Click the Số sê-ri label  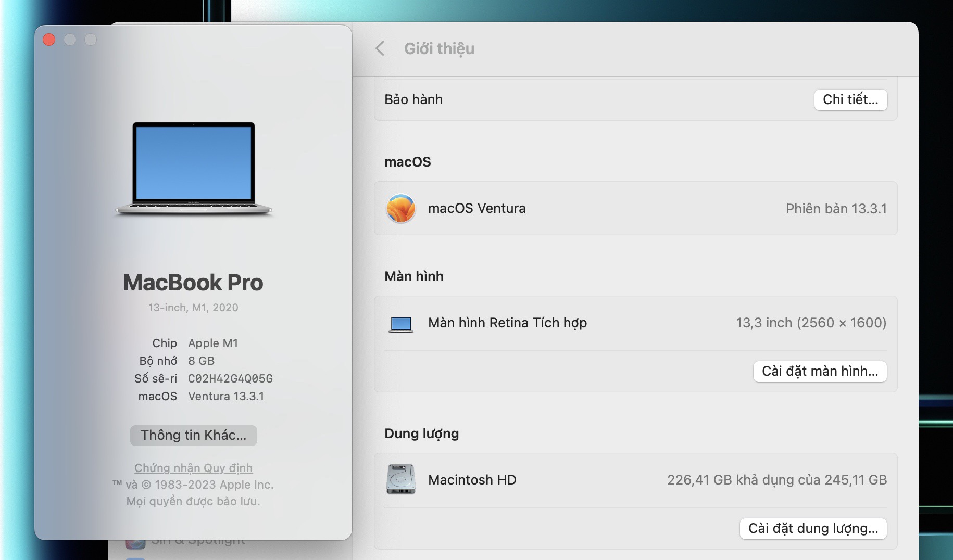click(156, 378)
